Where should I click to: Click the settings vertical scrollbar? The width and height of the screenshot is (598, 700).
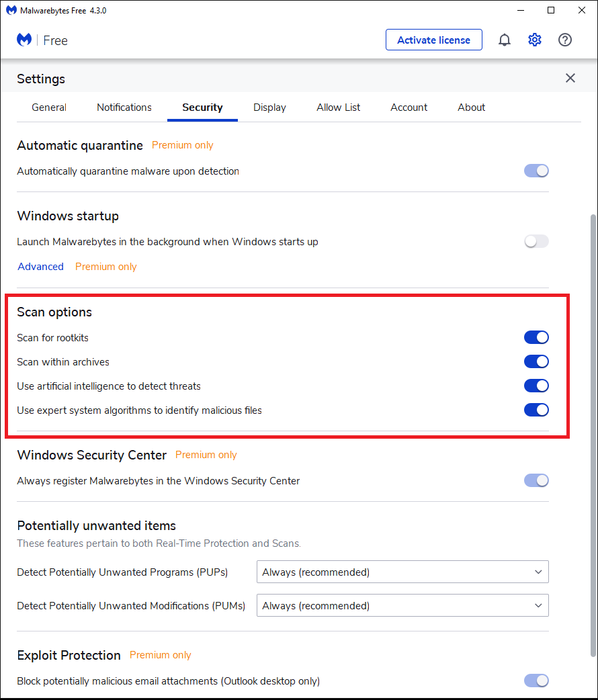coord(592,430)
